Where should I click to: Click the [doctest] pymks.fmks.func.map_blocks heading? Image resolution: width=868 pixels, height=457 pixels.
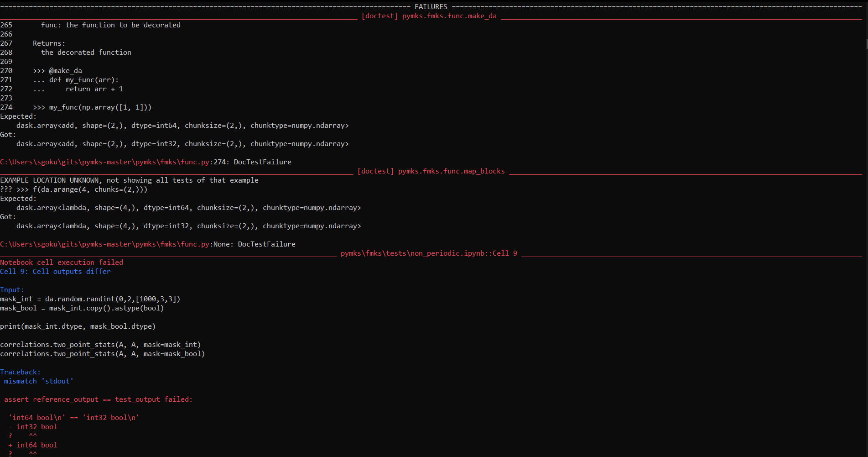tap(431, 171)
